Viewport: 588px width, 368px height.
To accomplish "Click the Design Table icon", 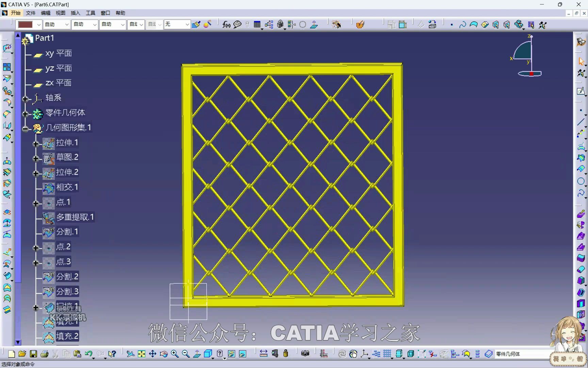I will coord(257,25).
